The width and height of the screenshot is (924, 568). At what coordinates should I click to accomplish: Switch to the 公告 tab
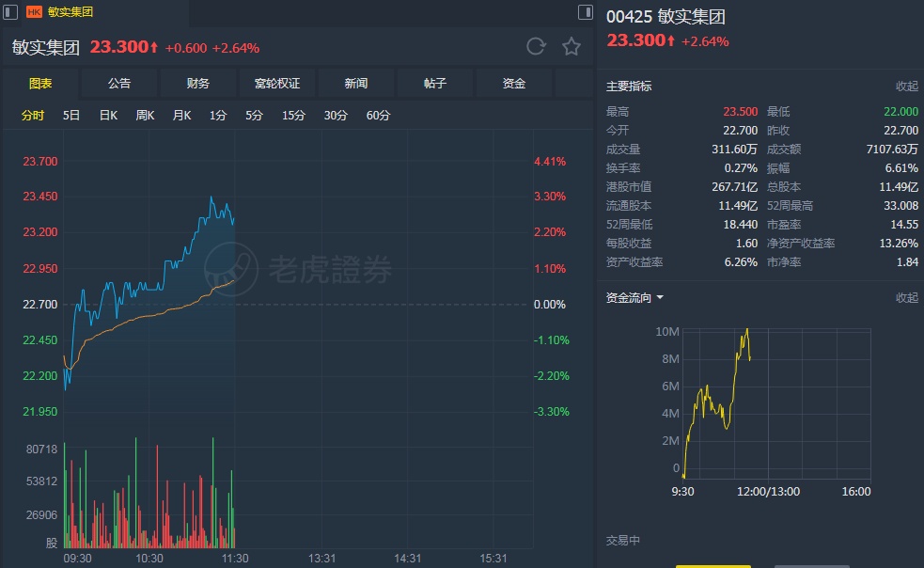[119, 84]
